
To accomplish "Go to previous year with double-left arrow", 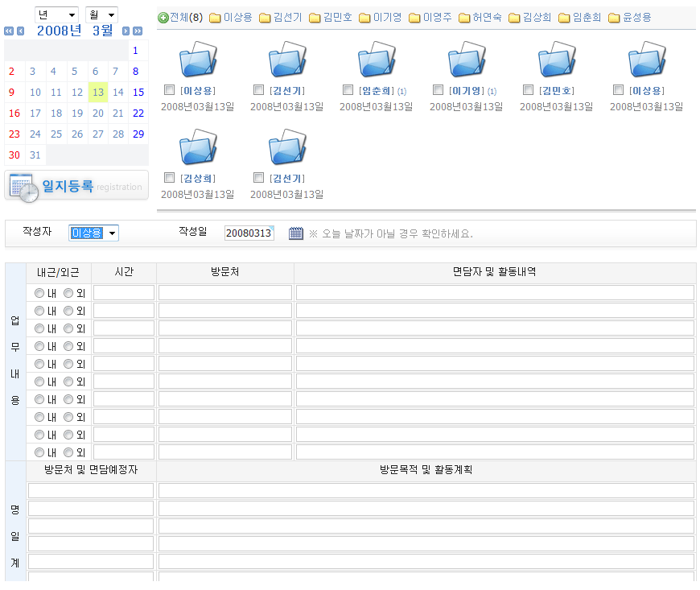I will pos(9,31).
